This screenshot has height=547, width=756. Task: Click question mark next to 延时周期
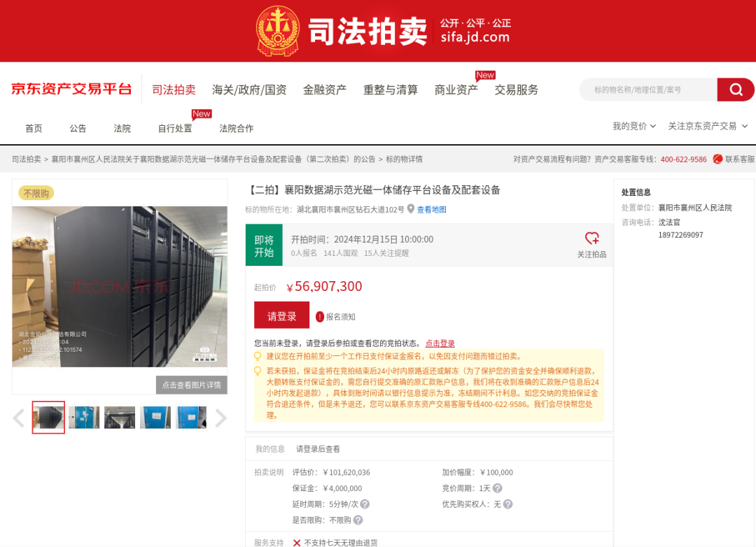[x=365, y=504]
